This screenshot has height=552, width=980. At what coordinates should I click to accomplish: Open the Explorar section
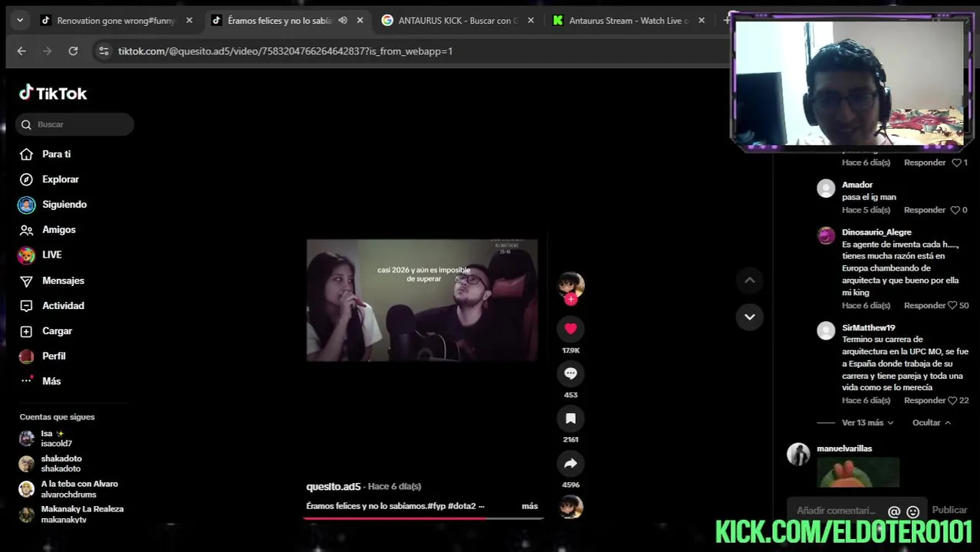[61, 179]
